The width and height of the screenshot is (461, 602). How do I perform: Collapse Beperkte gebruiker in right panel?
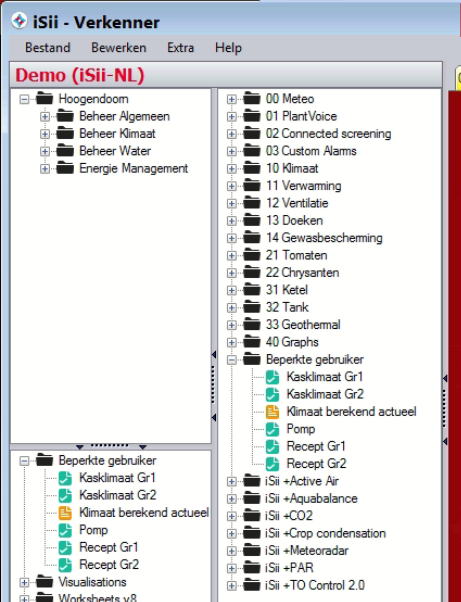coord(231,360)
